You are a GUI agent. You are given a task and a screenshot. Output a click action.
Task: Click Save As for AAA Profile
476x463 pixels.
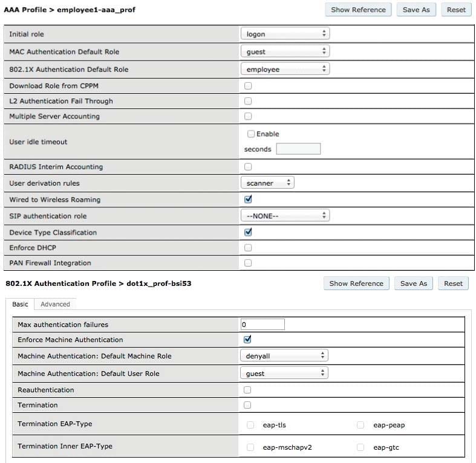point(416,10)
